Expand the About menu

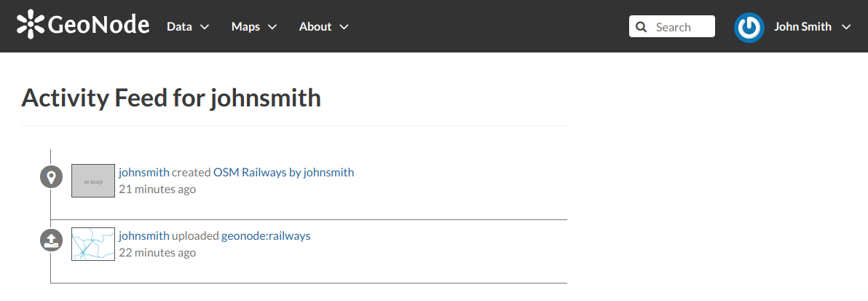click(x=324, y=27)
